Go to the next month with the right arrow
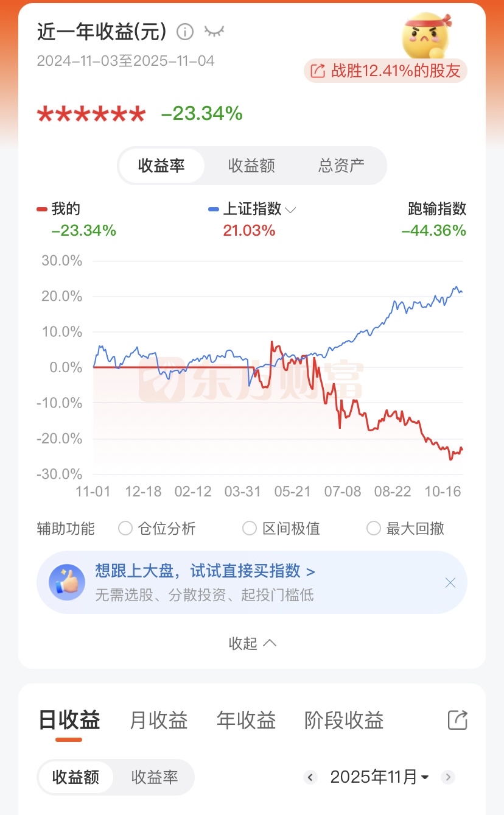The width and height of the screenshot is (504, 815). coord(448,777)
